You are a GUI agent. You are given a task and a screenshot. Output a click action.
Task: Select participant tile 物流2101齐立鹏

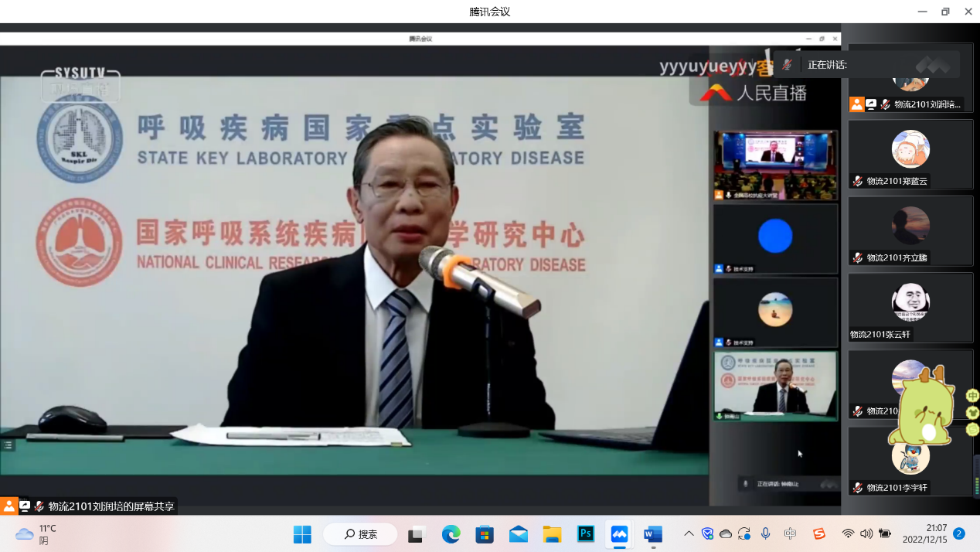pos(910,230)
